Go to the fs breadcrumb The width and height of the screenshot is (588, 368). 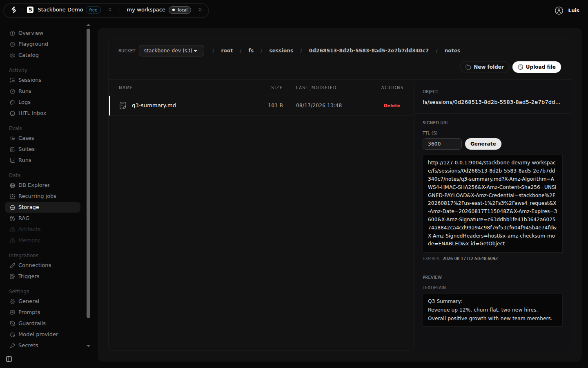click(251, 51)
